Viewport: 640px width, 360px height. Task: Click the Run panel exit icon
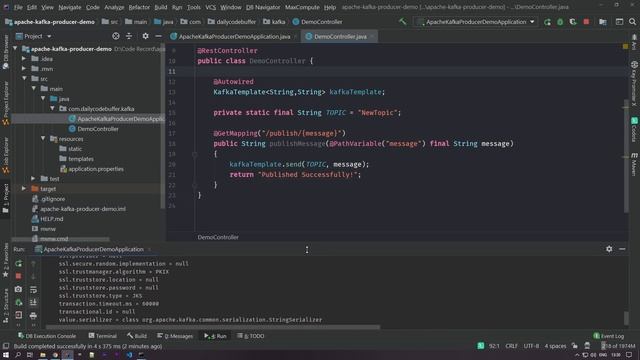pos(18,315)
